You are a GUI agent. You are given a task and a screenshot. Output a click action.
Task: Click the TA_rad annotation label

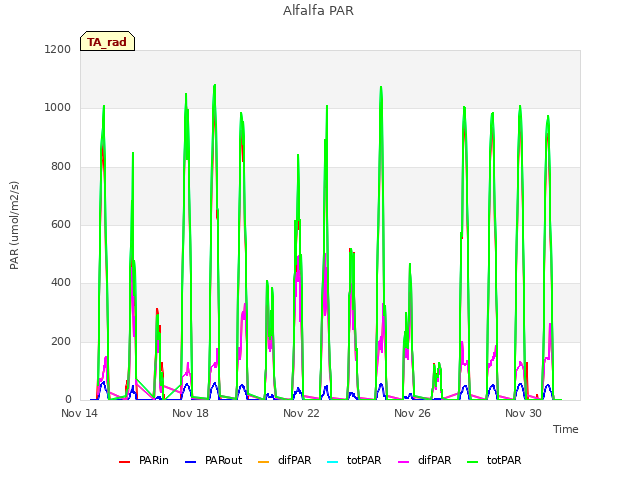pos(107,41)
